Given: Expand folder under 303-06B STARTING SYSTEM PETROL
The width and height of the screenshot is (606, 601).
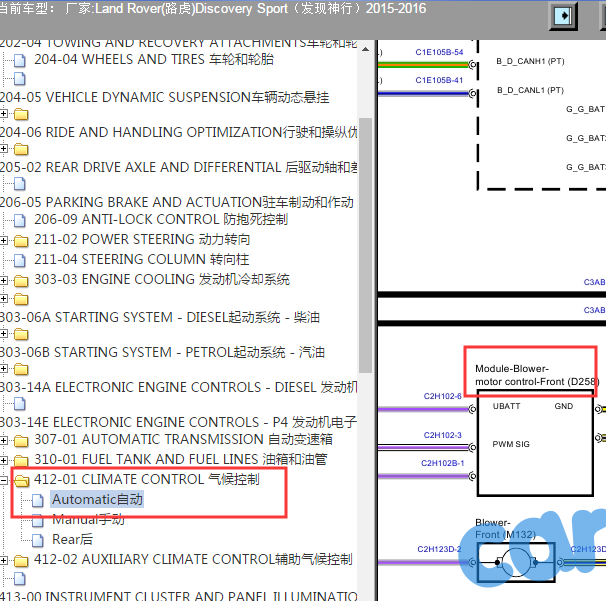Looking at the screenshot, I should 3,368.
